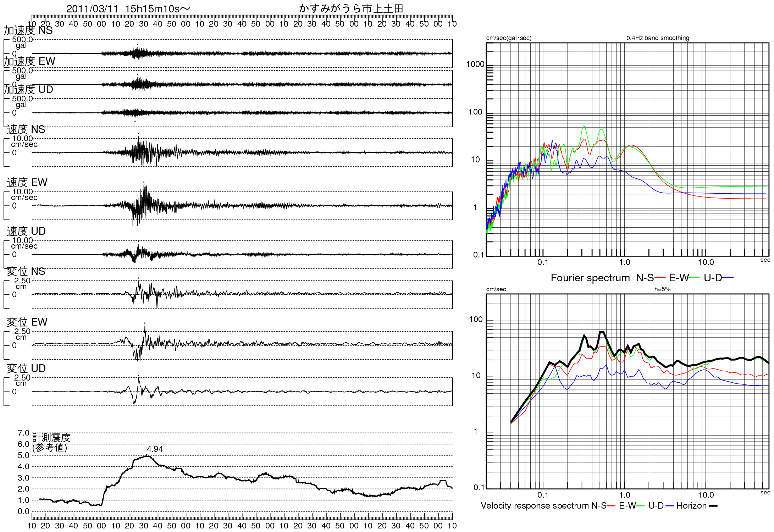Click the cm/sec unit above velocity response chart
Viewport: 774px width, 532px height.
tap(496, 289)
